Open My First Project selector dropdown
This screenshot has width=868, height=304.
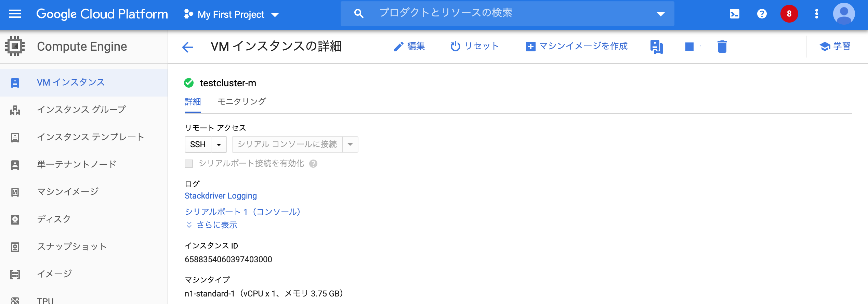point(232,14)
